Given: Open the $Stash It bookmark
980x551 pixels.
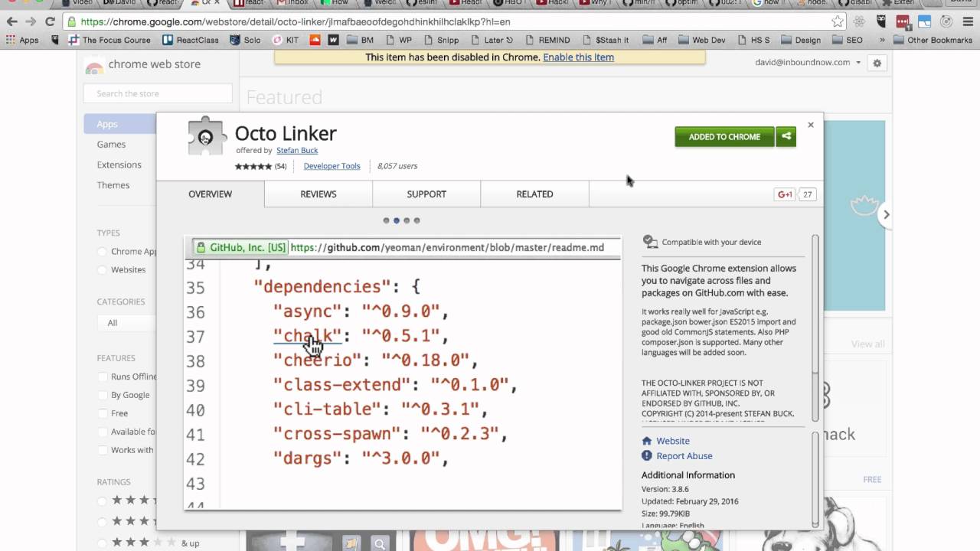Looking at the screenshot, I should (605, 40).
